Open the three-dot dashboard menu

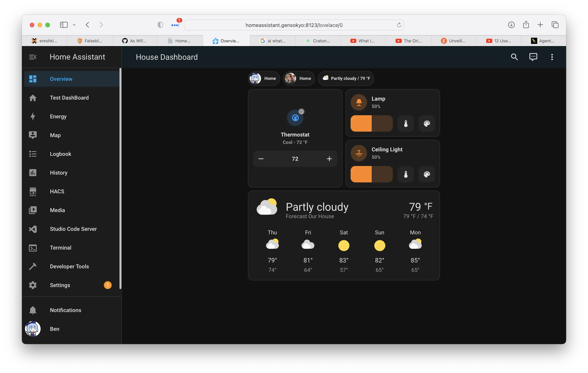(x=552, y=57)
